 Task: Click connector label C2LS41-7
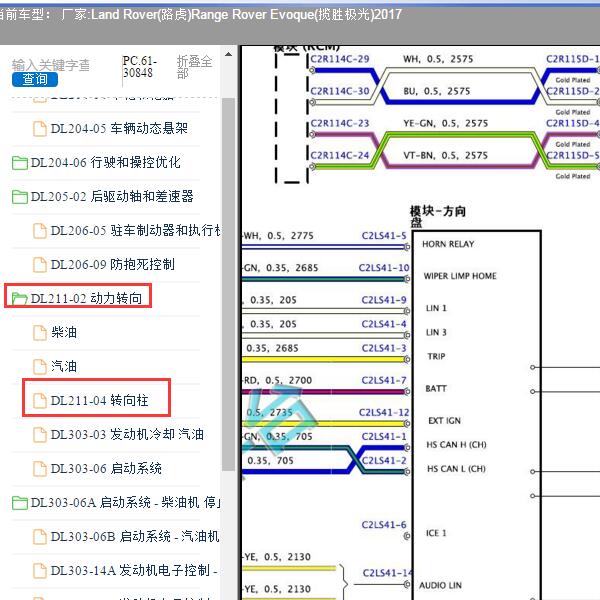tap(384, 380)
